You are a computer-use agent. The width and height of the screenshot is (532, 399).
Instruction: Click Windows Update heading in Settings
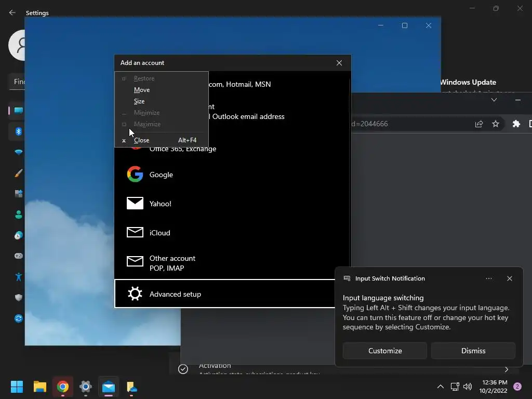coord(468,82)
